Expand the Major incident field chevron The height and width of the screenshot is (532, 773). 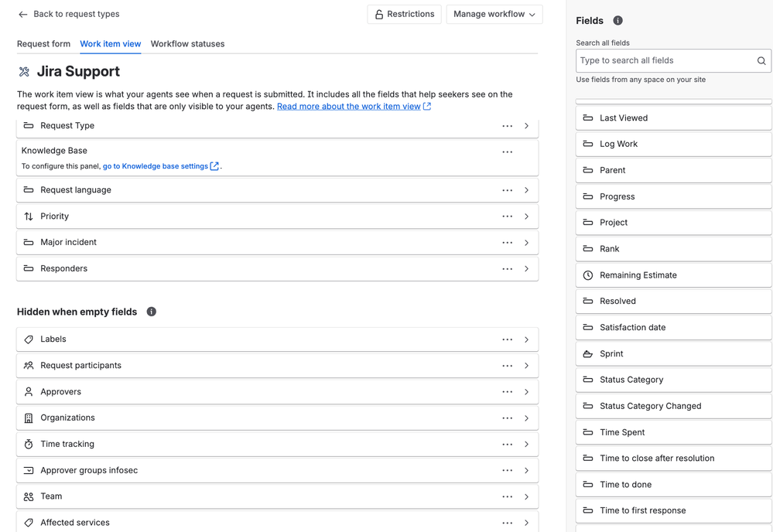526,243
